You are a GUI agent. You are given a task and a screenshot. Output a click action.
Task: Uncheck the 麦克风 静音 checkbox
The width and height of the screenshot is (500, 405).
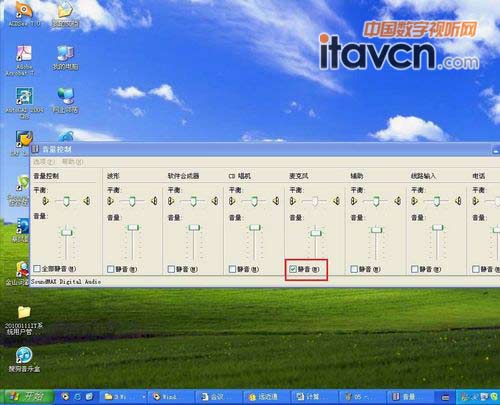tap(293, 269)
